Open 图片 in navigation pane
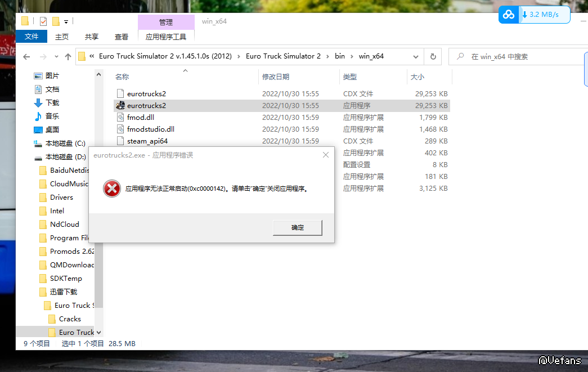Viewport: 588px width, 372px height. click(52, 76)
